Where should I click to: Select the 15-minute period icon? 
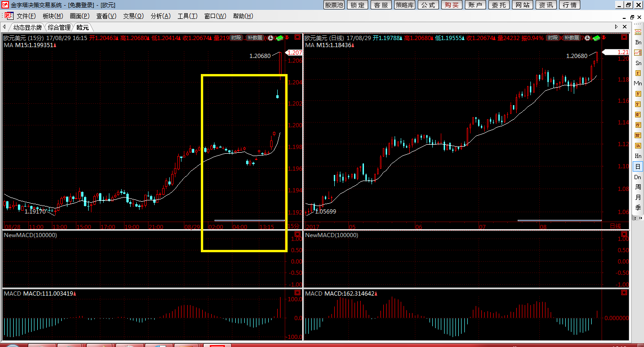click(x=638, y=125)
